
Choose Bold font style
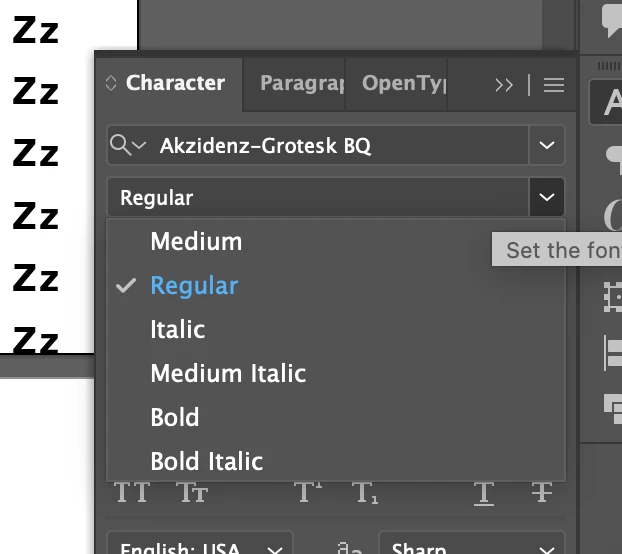point(336,417)
